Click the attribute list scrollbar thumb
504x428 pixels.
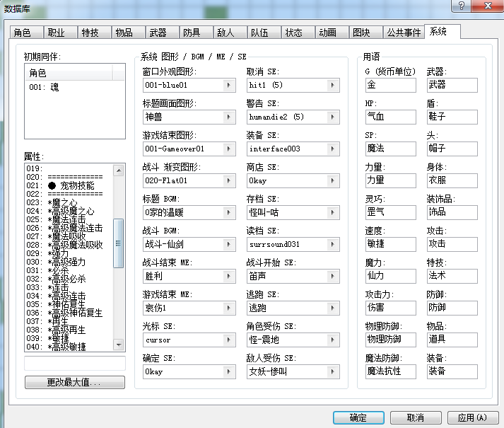[x=119, y=243]
